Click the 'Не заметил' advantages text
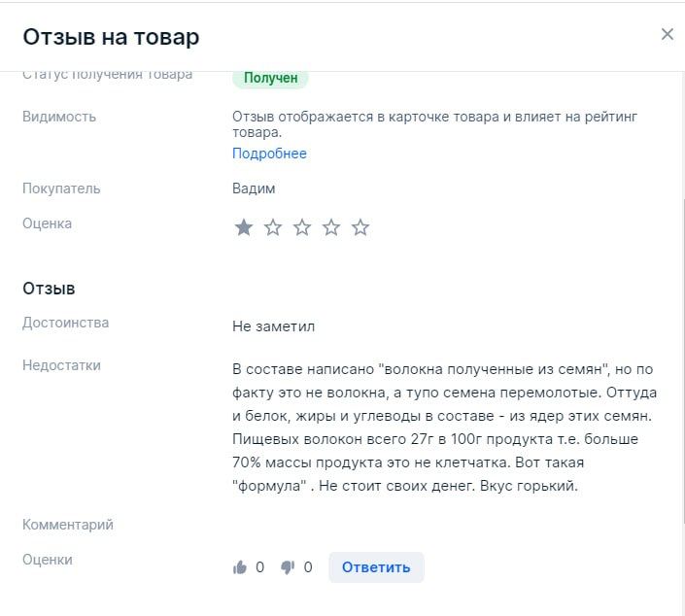Image resolution: width=685 pixels, height=616 pixels. [273, 326]
